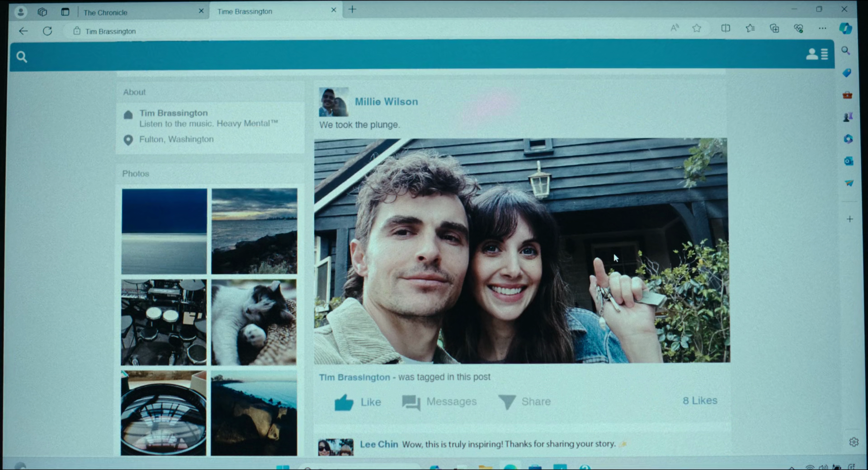Add this page to favorites
Screen dimensions: 868x470
[697, 28]
